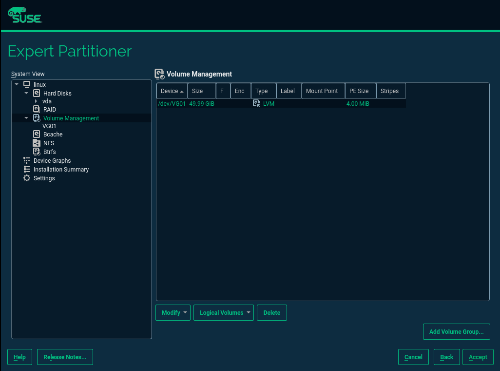Click the Volume Management heading text
This screenshot has width=500, height=371.
pos(199,74)
